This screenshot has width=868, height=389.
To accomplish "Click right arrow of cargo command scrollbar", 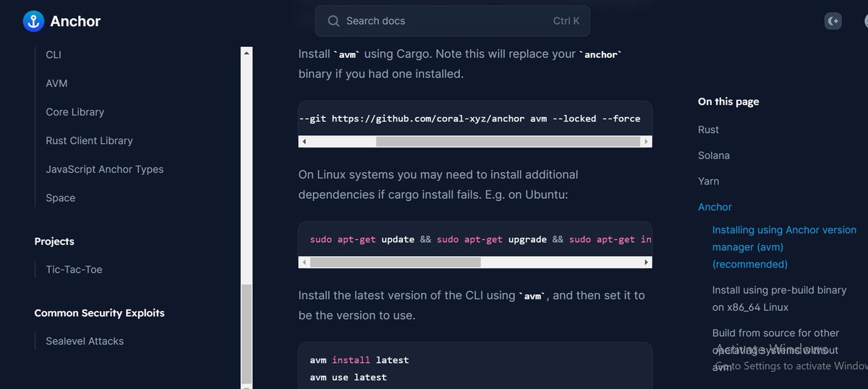I will coord(646,142).
